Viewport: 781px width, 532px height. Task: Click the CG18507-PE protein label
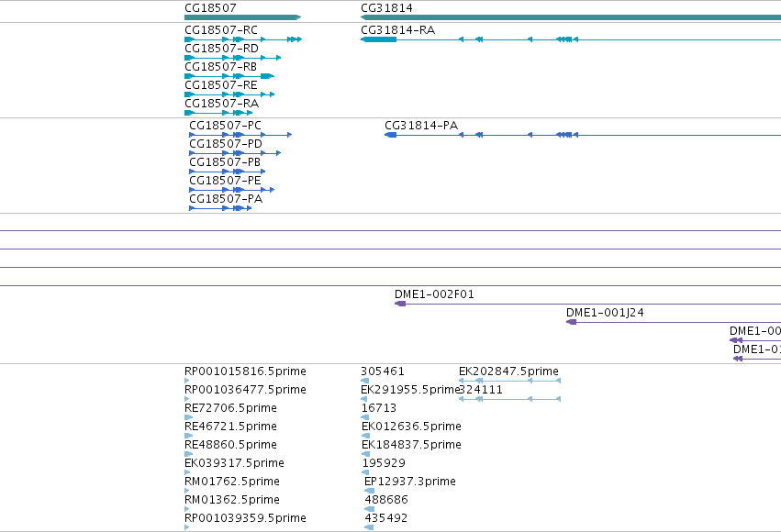pyautogui.click(x=225, y=181)
